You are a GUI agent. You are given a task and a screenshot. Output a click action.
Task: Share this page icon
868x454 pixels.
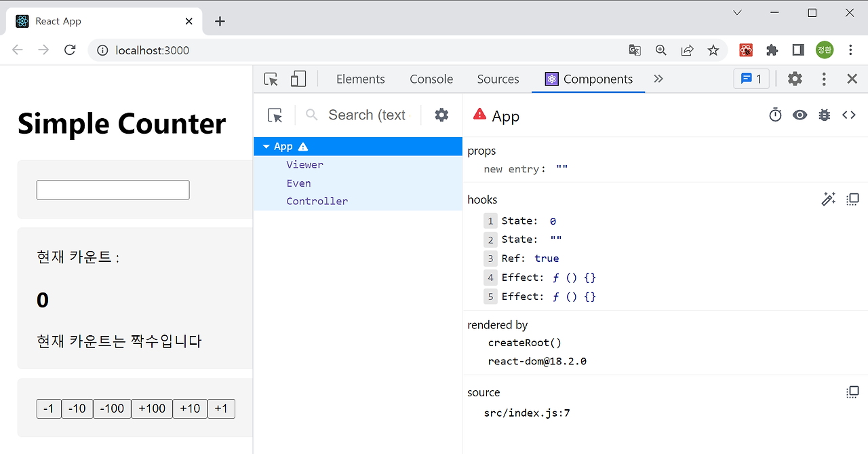click(x=687, y=50)
